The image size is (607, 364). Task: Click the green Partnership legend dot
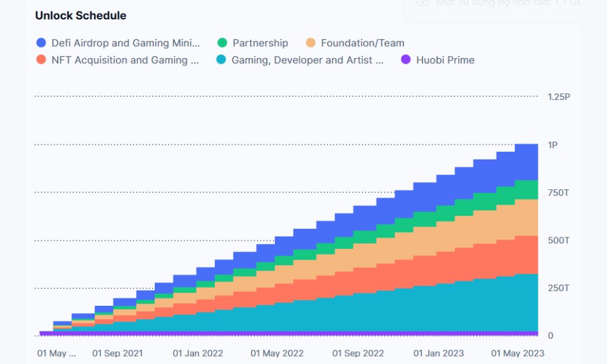click(222, 43)
